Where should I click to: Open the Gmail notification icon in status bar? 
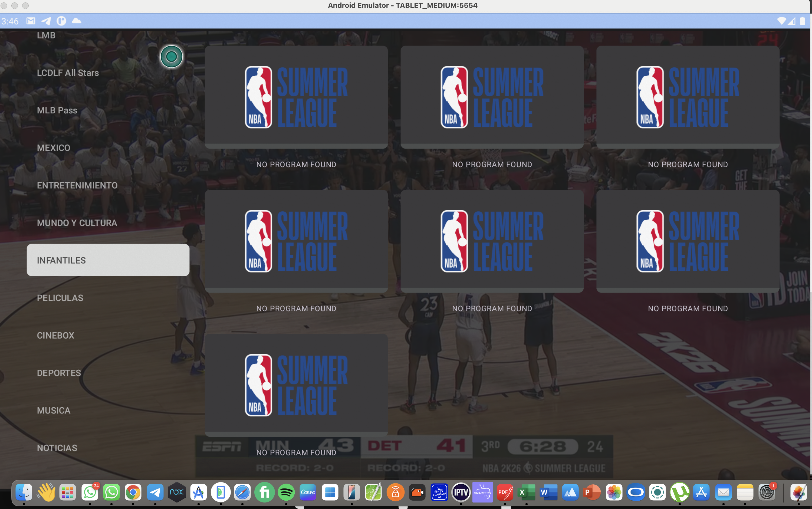point(31,21)
